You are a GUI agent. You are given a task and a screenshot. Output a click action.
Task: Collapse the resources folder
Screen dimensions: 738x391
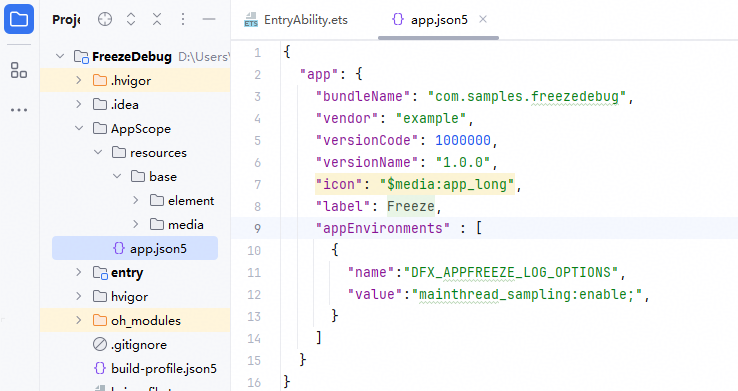pyautogui.click(x=98, y=152)
